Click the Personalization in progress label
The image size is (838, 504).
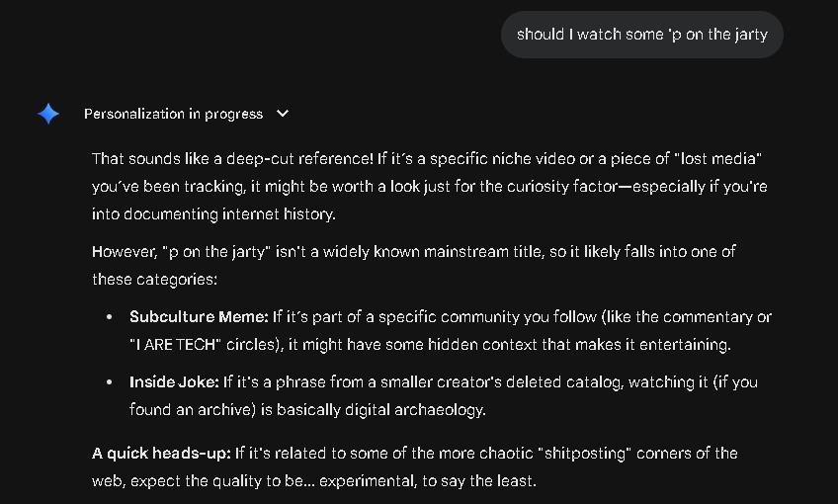173,114
